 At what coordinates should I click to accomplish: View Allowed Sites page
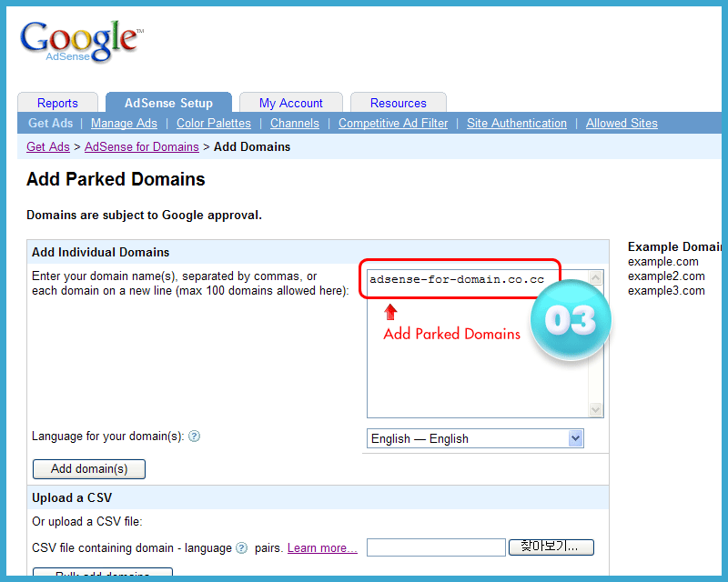pos(622,123)
